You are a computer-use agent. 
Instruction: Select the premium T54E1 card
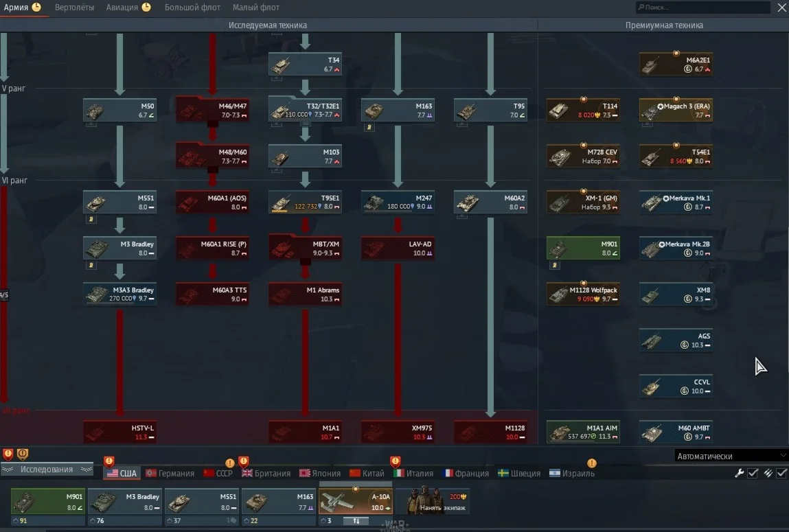676,156
